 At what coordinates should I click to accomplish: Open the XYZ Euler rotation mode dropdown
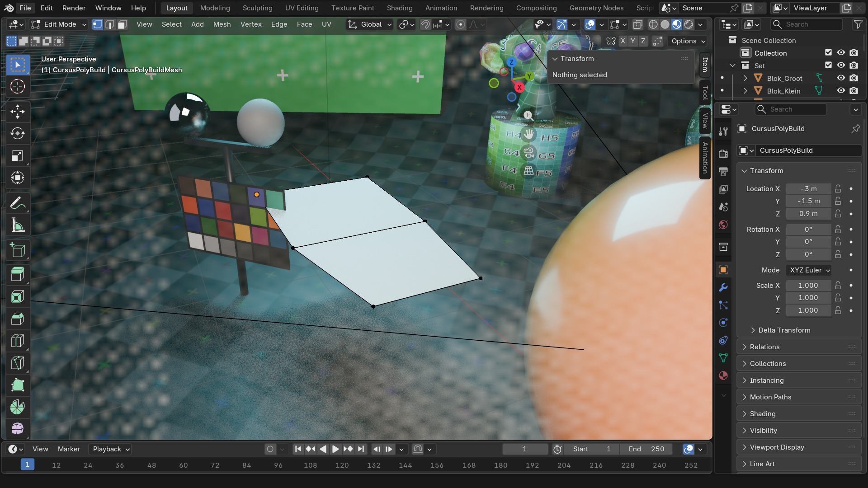click(x=809, y=270)
